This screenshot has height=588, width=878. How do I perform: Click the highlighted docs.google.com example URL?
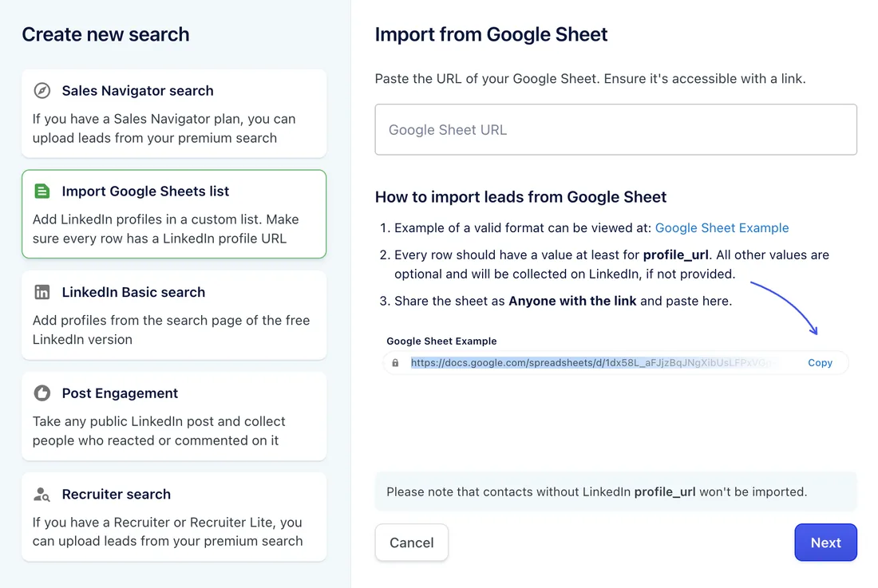tap(595, 362)
